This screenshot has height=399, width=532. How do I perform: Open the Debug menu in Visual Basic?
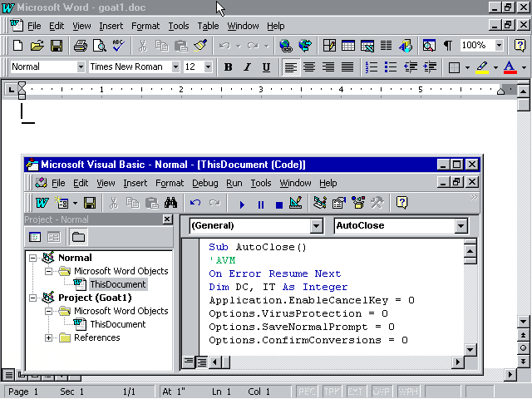(205, 183)
